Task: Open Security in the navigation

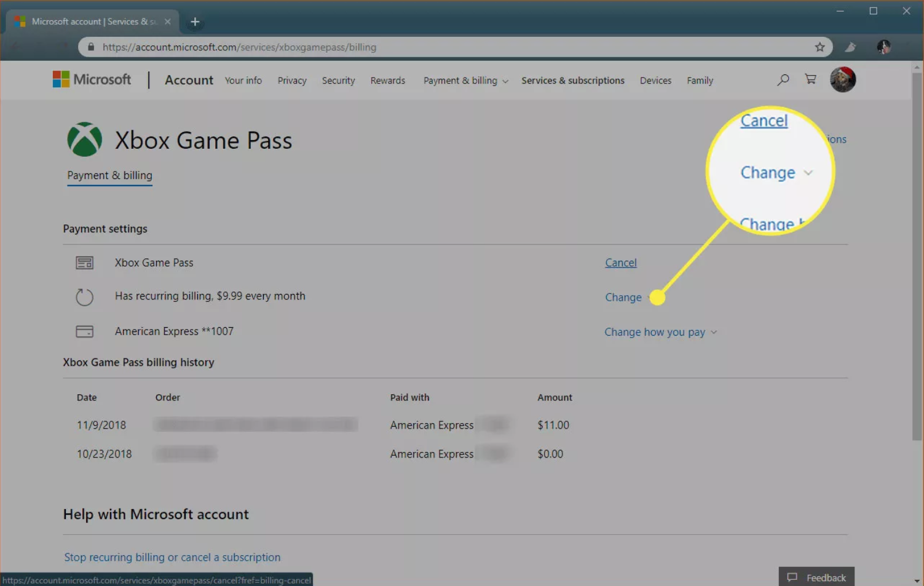Action: coord(339,81)
